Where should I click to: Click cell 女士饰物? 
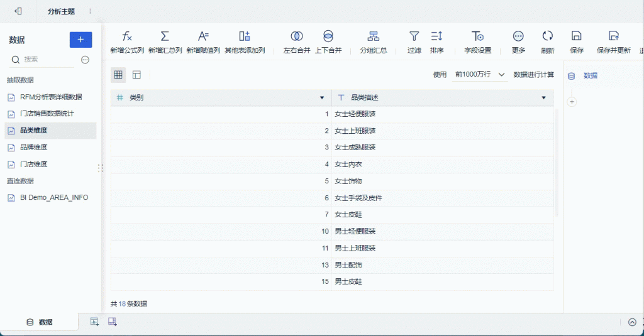coord(442,181)
